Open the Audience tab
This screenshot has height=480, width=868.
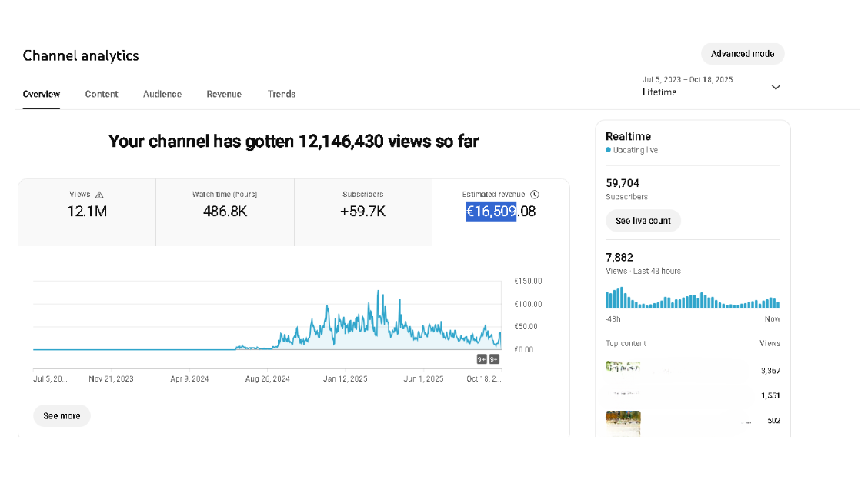pyautogui.click(x=162, y=94)
